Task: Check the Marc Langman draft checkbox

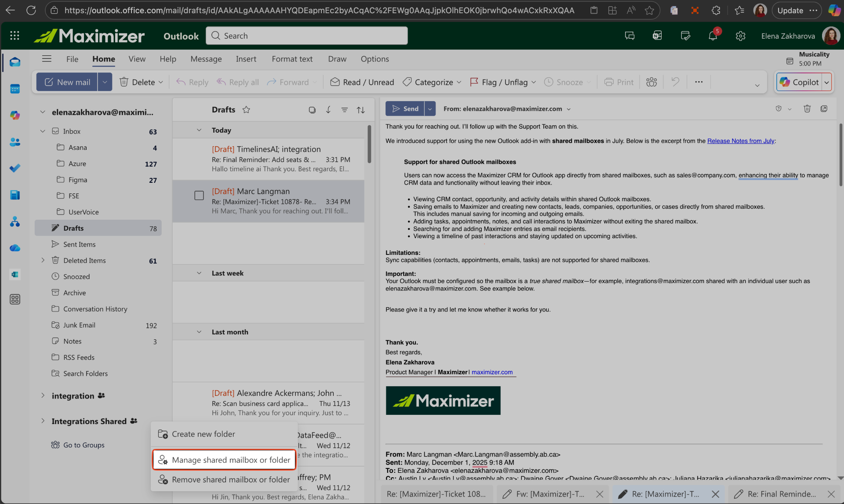Action: click(x=199, y=196)
